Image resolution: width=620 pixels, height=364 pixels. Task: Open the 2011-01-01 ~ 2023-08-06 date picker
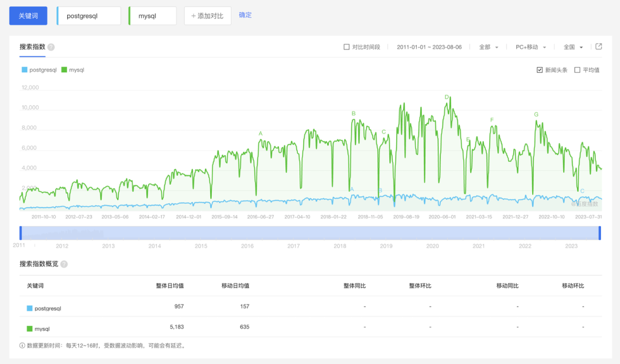pos(429,47)
